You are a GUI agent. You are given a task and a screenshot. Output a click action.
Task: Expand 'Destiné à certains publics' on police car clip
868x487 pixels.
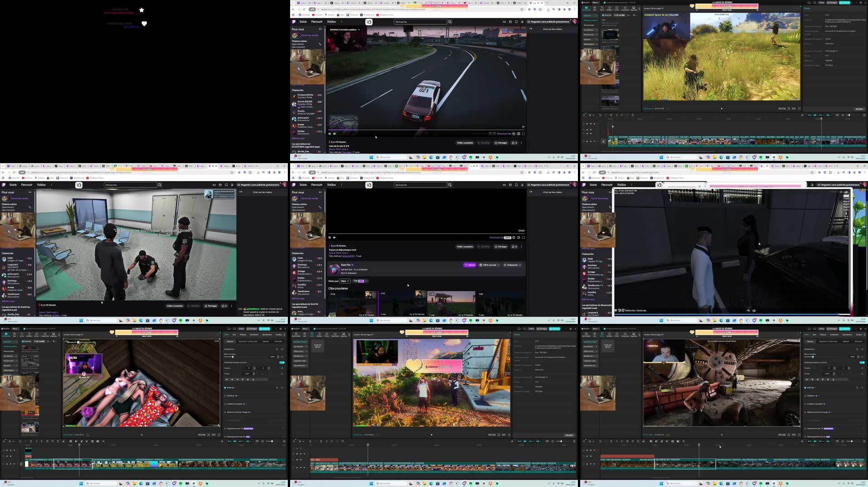point(345,29)
